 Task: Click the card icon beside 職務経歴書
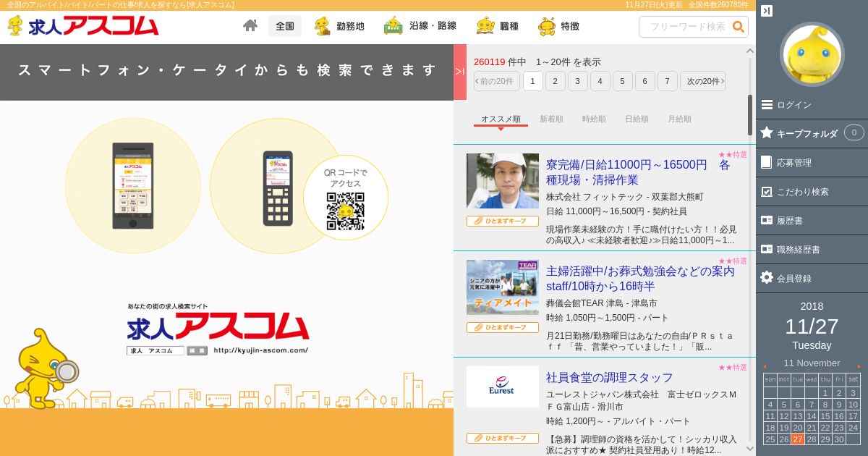click(767, 249)
